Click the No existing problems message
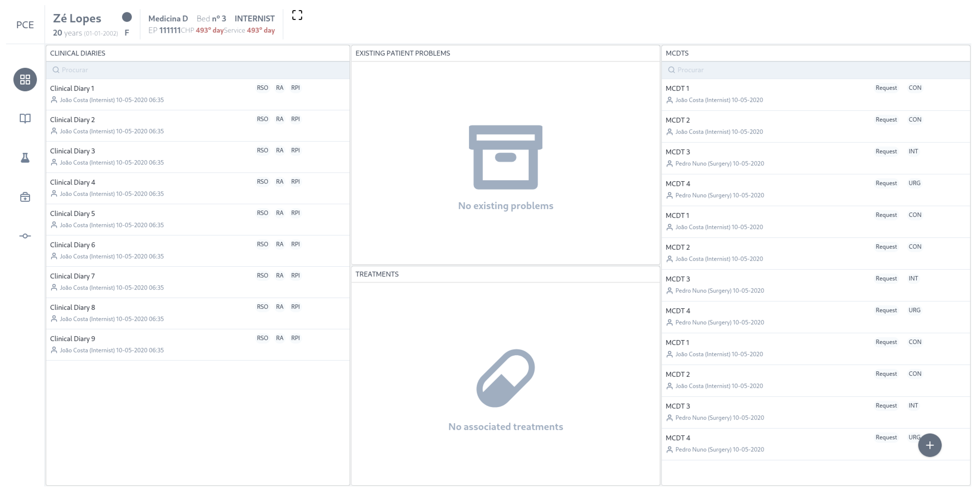This screenshot has height=493, width=980. point(505,205)
